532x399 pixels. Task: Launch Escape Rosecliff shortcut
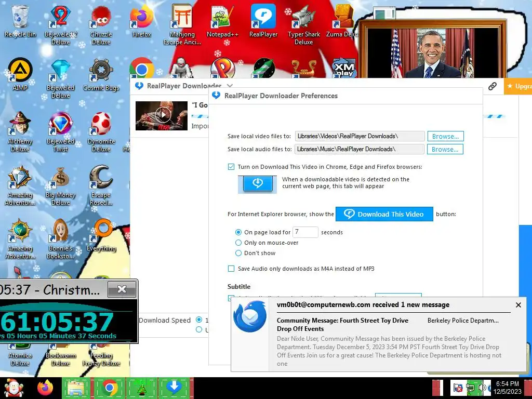pyautogui.click(x=101, y=185)
